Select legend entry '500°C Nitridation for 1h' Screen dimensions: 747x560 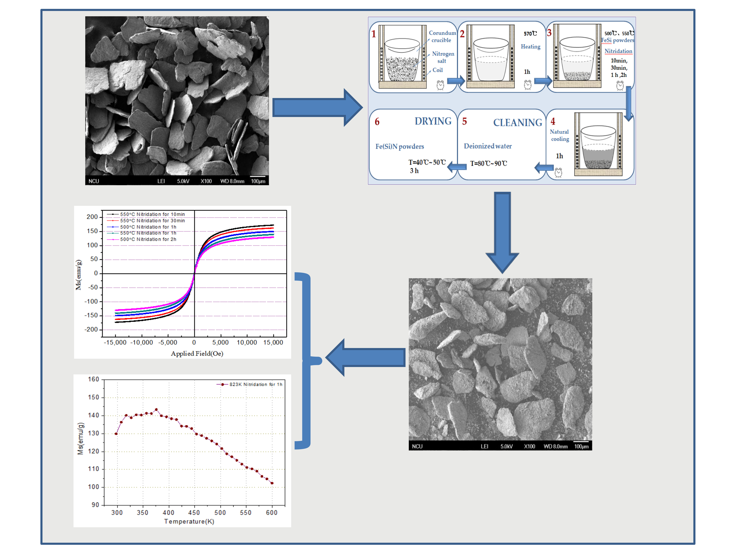point(142,227)
